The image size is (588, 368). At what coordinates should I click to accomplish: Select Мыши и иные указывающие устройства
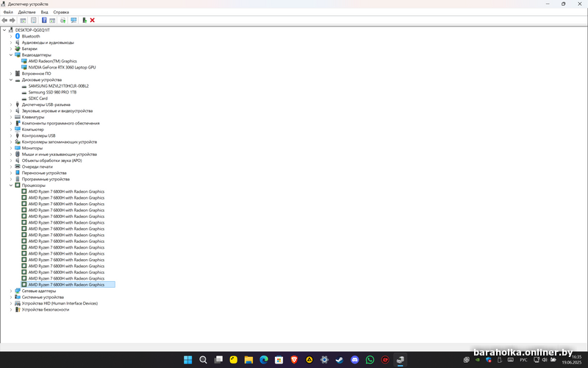coord(60,155)
